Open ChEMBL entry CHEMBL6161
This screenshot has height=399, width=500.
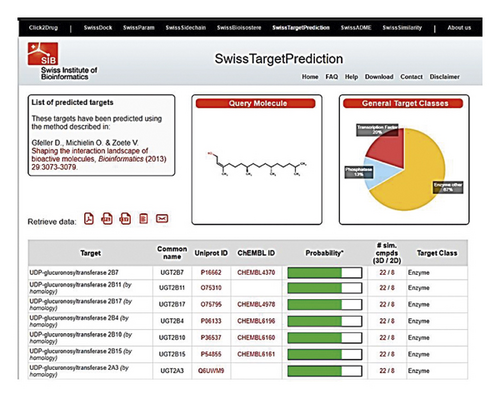256,354
